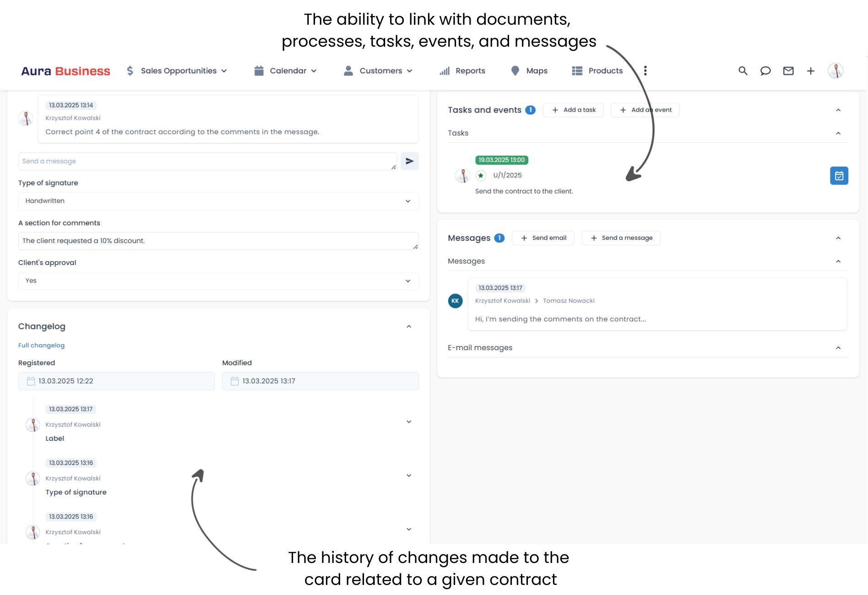Open the three-dot overflow menu in navigation
The width and height of the screenshot is (868, 595).
[x=645, y=70]
